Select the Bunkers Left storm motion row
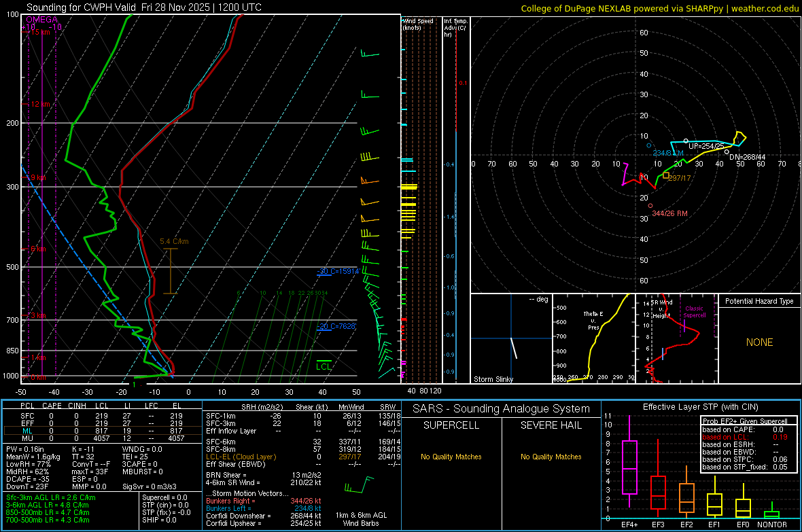The width and height of the screenshot is (802, 532). (x=264, y=508)
